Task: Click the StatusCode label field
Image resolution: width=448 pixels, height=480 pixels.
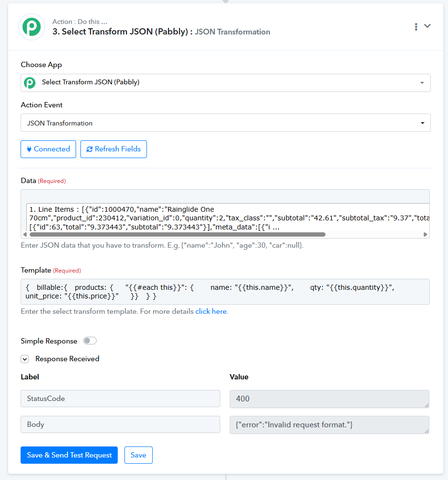Action: [120, 399]
